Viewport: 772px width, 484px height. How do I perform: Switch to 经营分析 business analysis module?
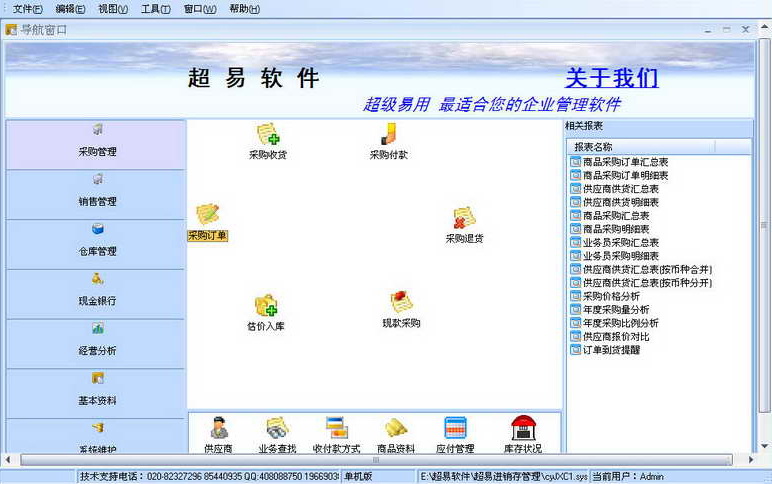pos(96,344)
